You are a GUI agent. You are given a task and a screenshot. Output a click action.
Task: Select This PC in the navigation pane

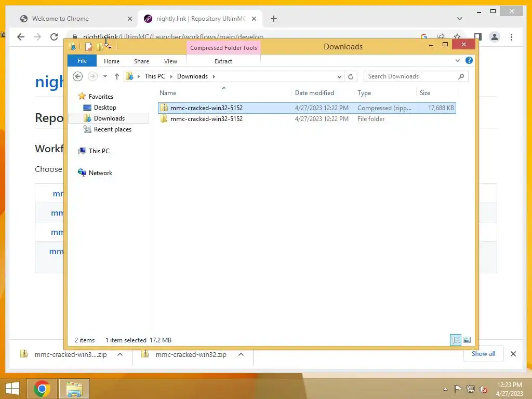tap(99, 151)
